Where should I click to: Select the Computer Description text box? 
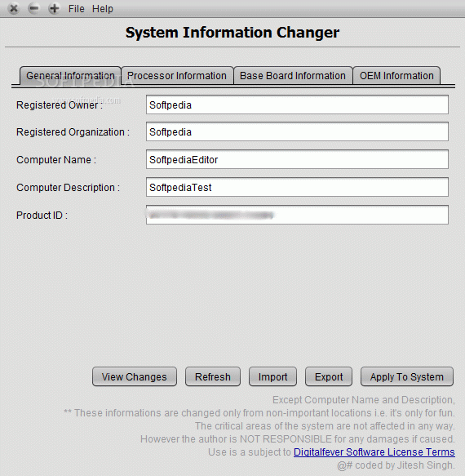[297, 187]
